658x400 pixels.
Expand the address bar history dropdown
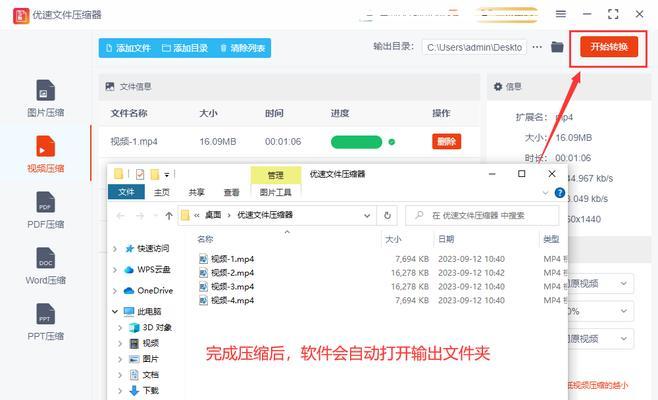click(x=367, y=216)
